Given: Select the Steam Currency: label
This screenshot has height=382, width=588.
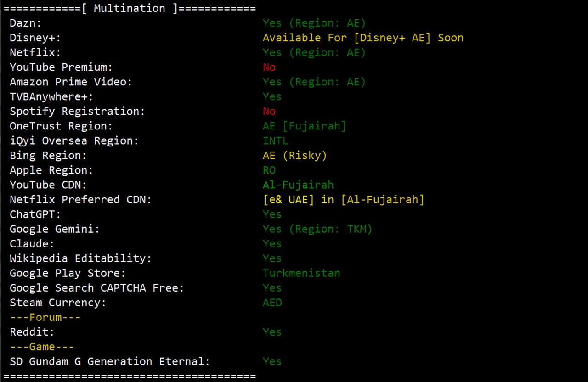Looking at the screenshot, I should point(58,303).
